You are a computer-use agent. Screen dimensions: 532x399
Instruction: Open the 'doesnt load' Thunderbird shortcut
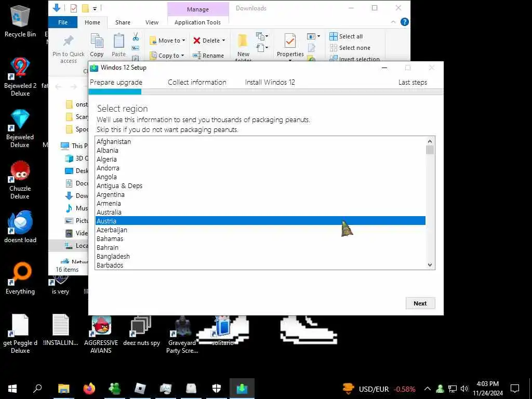tap(20, 227)
